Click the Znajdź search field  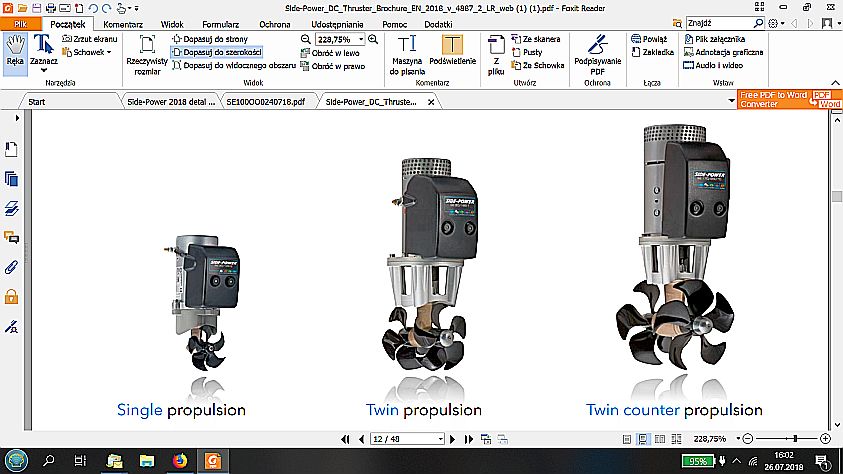pos(719,23)
